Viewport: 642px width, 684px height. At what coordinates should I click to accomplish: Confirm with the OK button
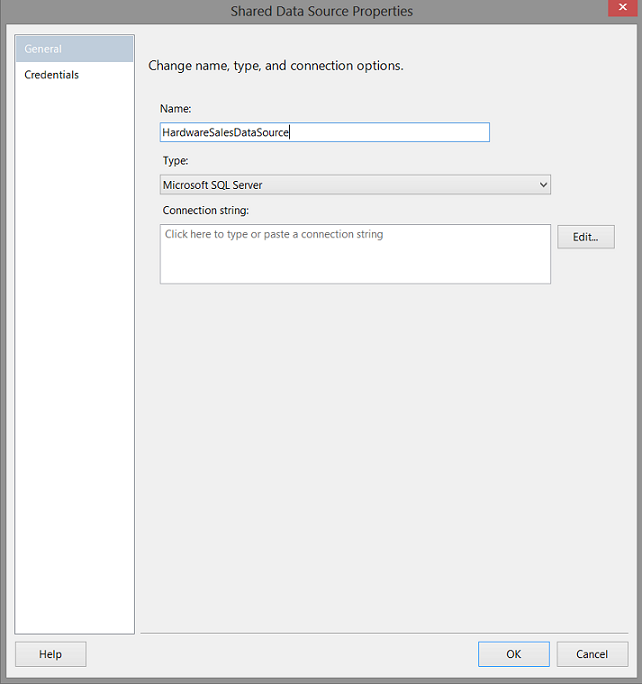[513, 654]
